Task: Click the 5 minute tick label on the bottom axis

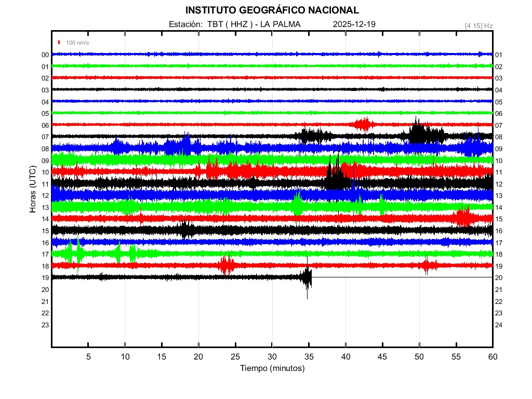Action: coord(88,357)
